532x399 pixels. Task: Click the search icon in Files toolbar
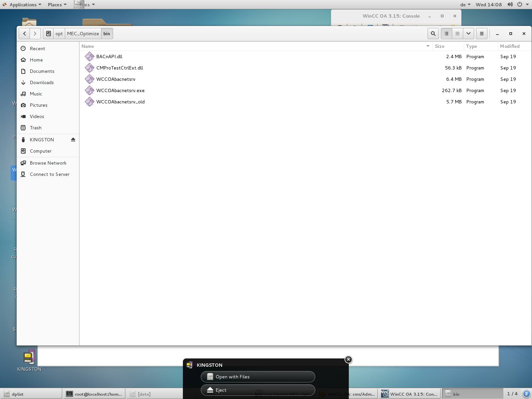(x=433, y=34)
